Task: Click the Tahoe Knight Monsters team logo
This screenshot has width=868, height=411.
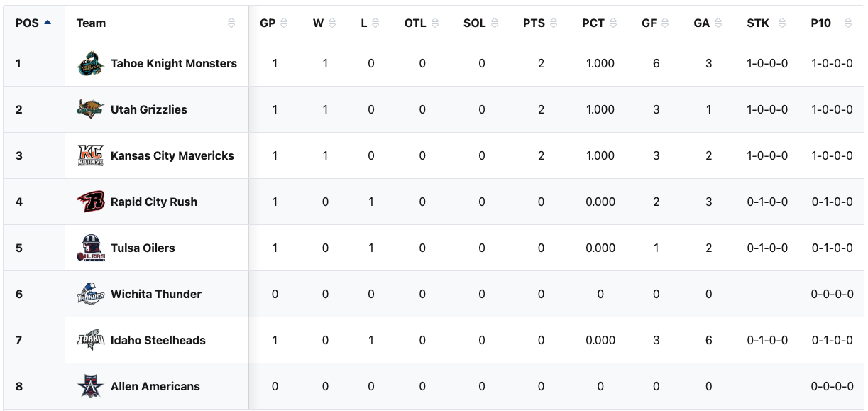Action: click(91, 64)
